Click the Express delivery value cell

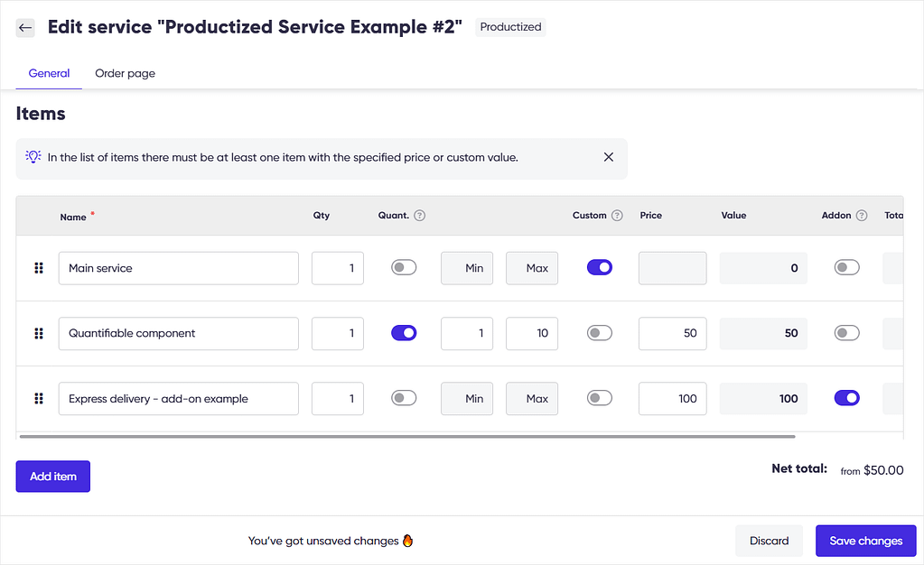(x=763, y=399)
